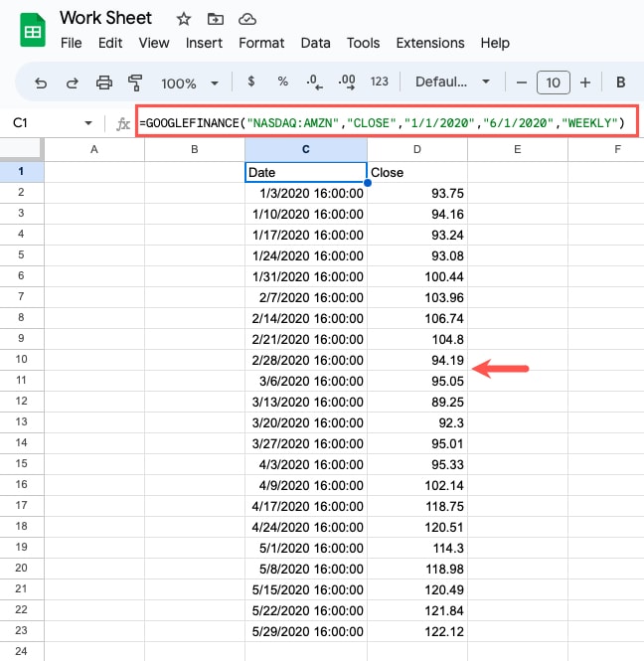Screen dimensions: 644x661
Task: Select column A header
Action: [94, 150]
